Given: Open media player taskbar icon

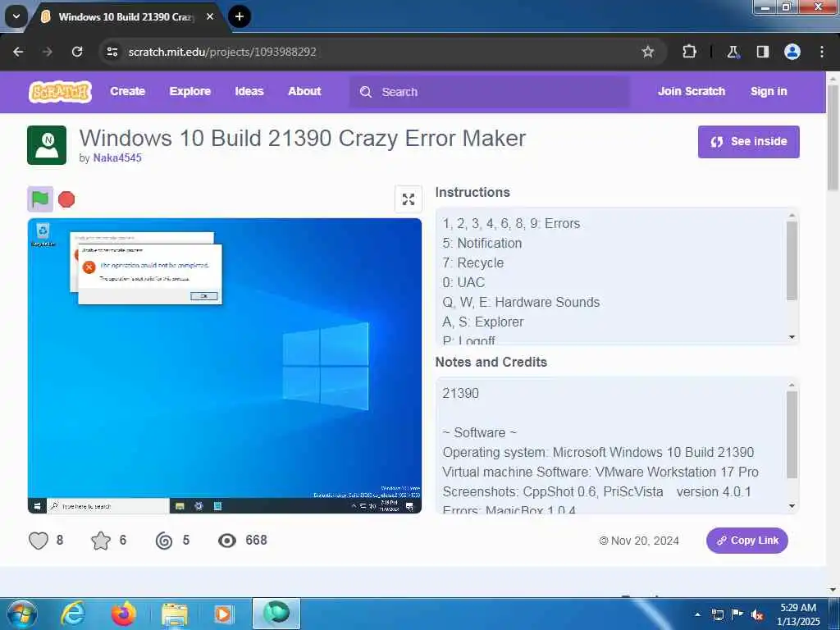Looking at the screenshot, I should [223, 614].
